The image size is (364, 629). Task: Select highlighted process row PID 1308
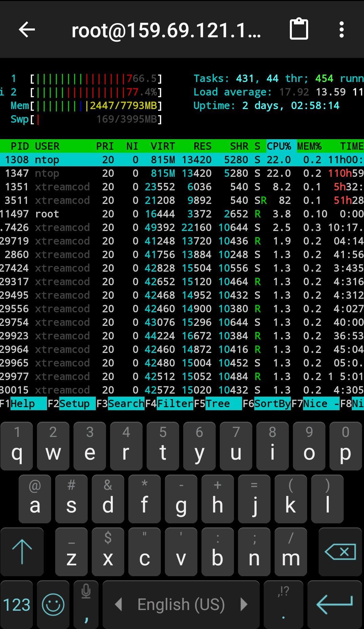click(182, 160)
